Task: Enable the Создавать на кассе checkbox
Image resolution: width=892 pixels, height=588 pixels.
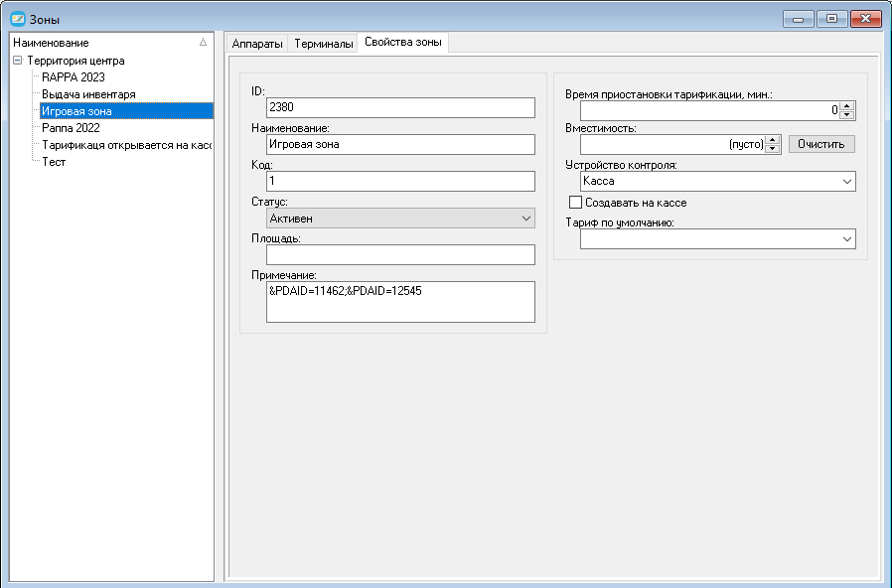Action: tap(575, 203)
